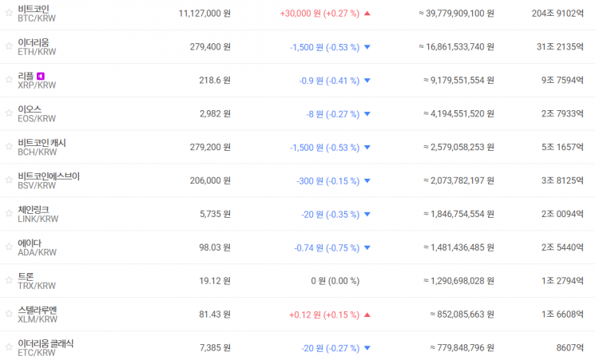The image size is (595, 364).
Task: Open the 이더리움 coin name
Action: (x=34, y=42)
